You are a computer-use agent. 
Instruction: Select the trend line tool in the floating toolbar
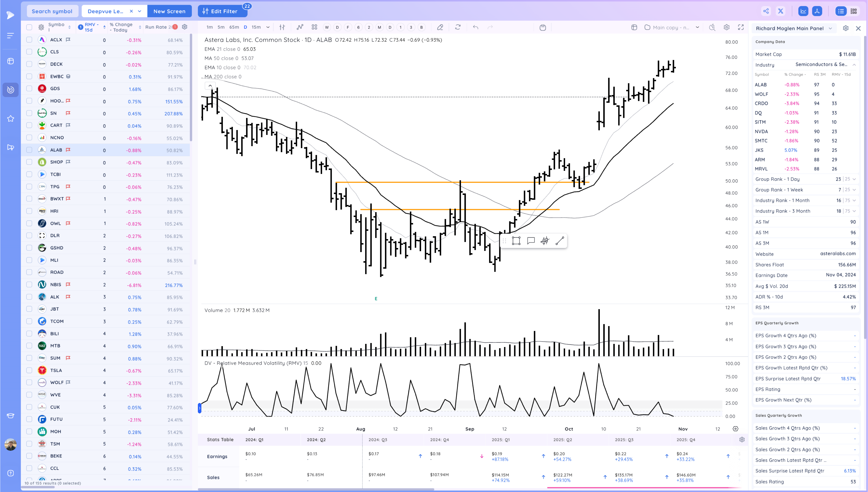pos(559,241)
